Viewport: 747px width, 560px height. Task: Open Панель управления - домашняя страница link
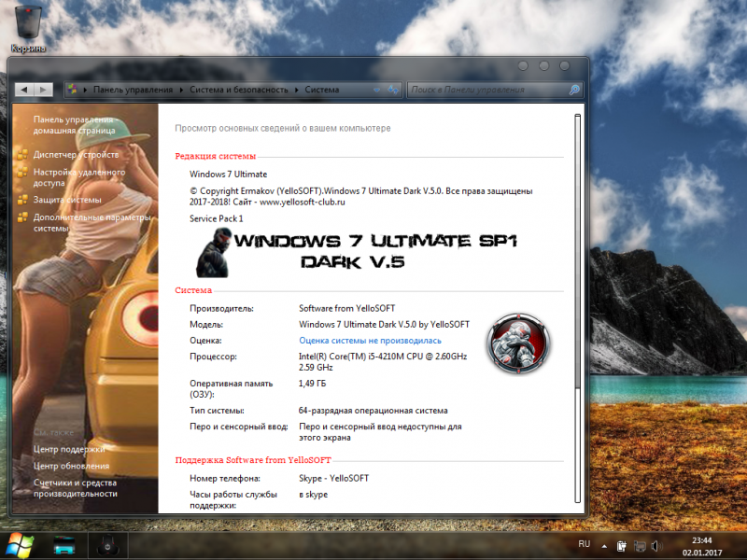coord(76,125)
